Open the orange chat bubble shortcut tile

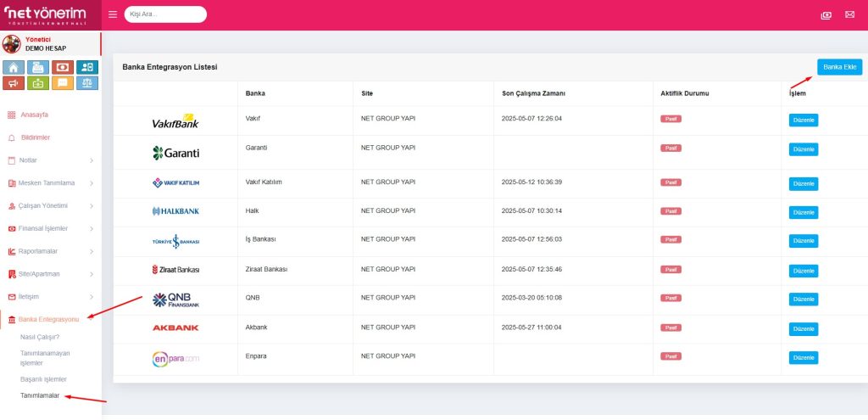point(63,83)
